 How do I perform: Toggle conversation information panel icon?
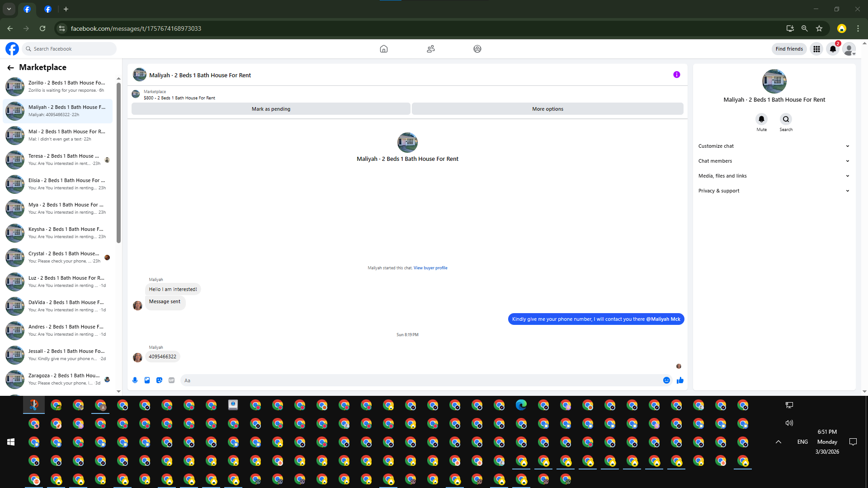[676, 75]
